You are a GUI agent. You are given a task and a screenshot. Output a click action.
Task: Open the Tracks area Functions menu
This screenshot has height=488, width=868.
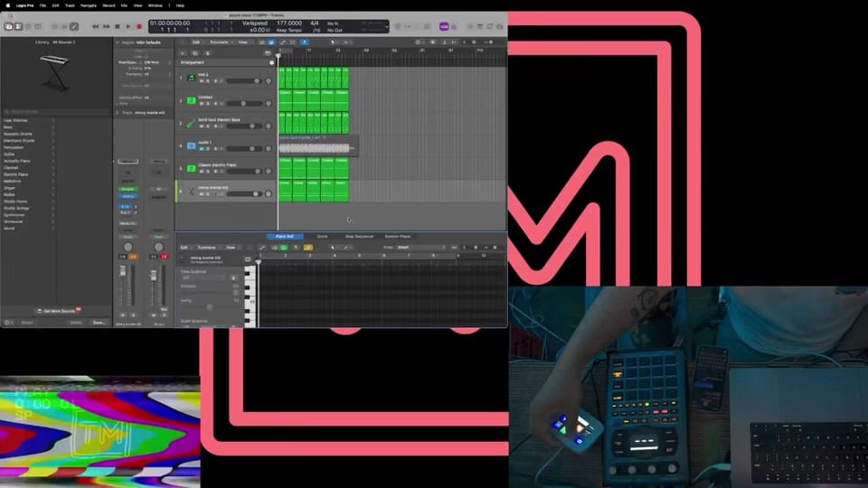pyautogui.click(x=219, y=42)
